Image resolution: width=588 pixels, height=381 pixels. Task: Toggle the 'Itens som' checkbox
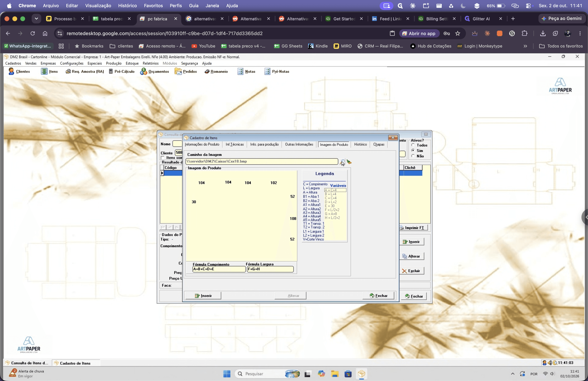coord(163,158)
